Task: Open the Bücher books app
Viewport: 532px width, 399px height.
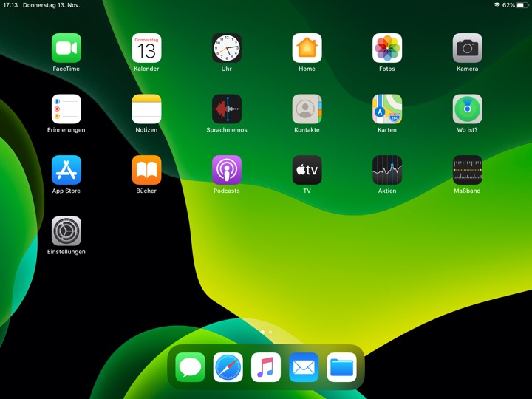Action: [146, 170]
